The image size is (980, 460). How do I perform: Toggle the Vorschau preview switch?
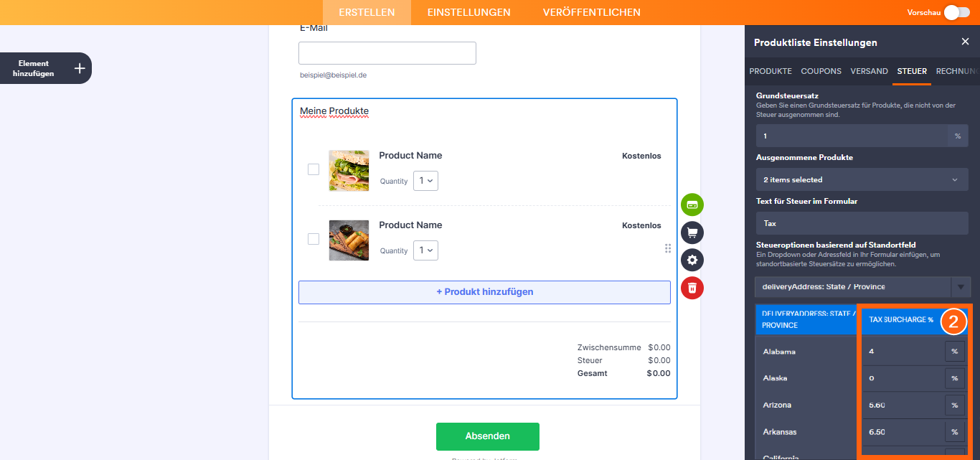(x=956, y=12)
